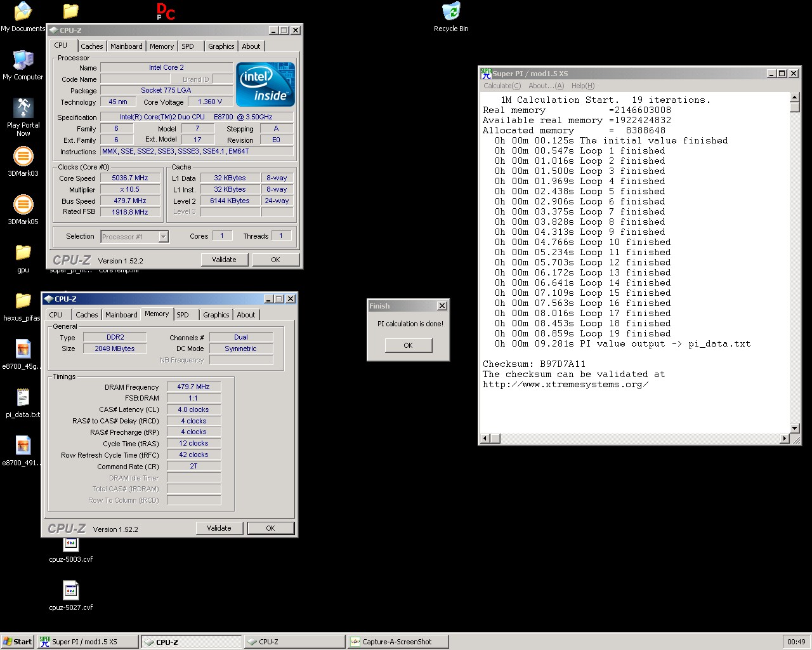Screen dimensions: 812x650
Task: Open Graphics tab in upper CPU-Z window
Action: click(221, 46)
